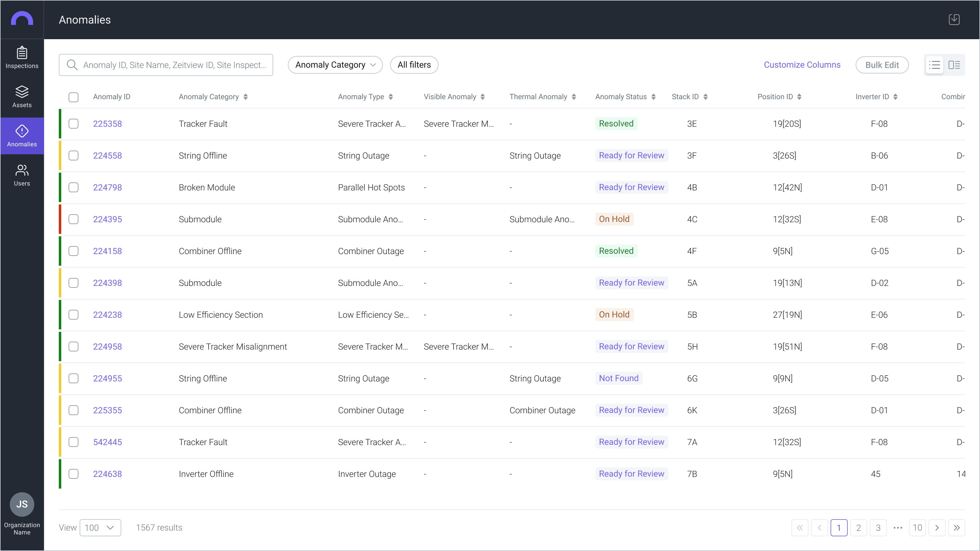The height and width of the screenshot is (551, 980).
Task: Go to last page double-arrow icon
Action: pyautogui.click(x=956, y=527)
